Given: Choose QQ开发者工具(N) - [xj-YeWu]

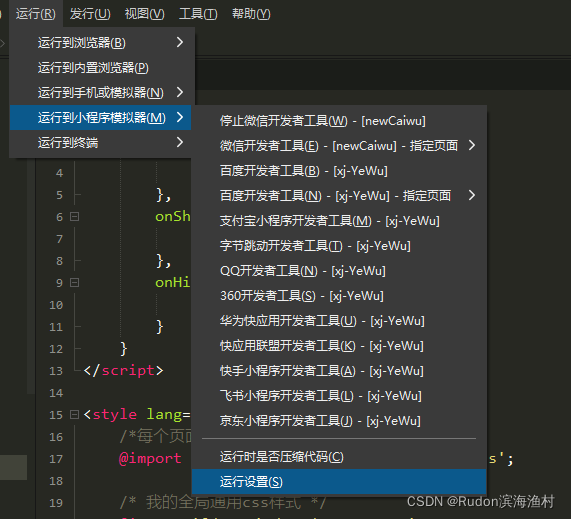Looking at the screenshot, I should pos(339,271).
